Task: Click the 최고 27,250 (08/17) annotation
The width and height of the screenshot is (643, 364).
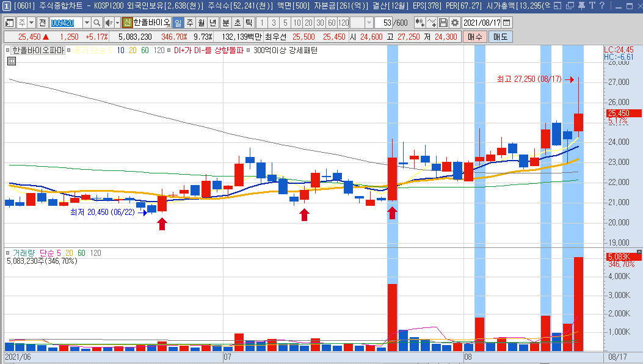Action: (x=529, y=79)
